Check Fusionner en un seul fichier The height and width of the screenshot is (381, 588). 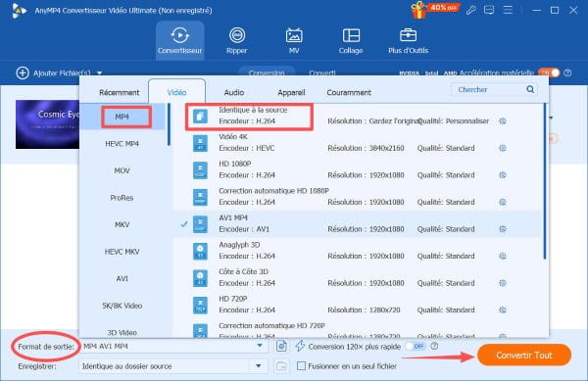(x=301, y=366)
